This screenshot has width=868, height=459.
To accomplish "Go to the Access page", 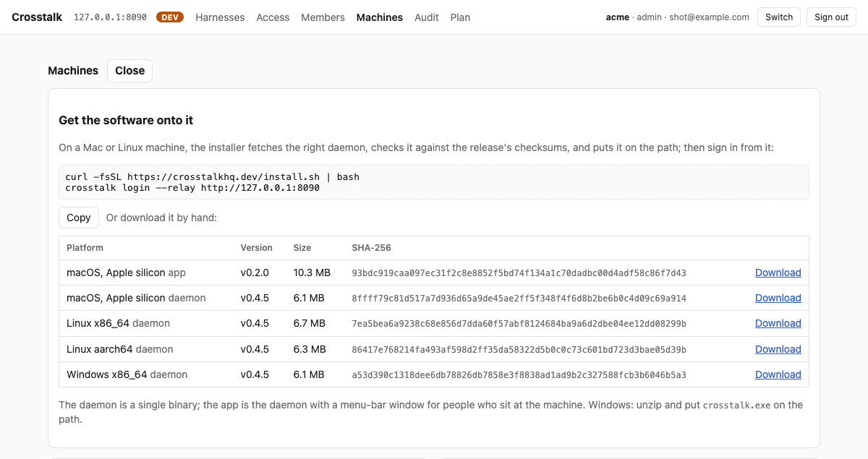I will click(x=273, y=17).
